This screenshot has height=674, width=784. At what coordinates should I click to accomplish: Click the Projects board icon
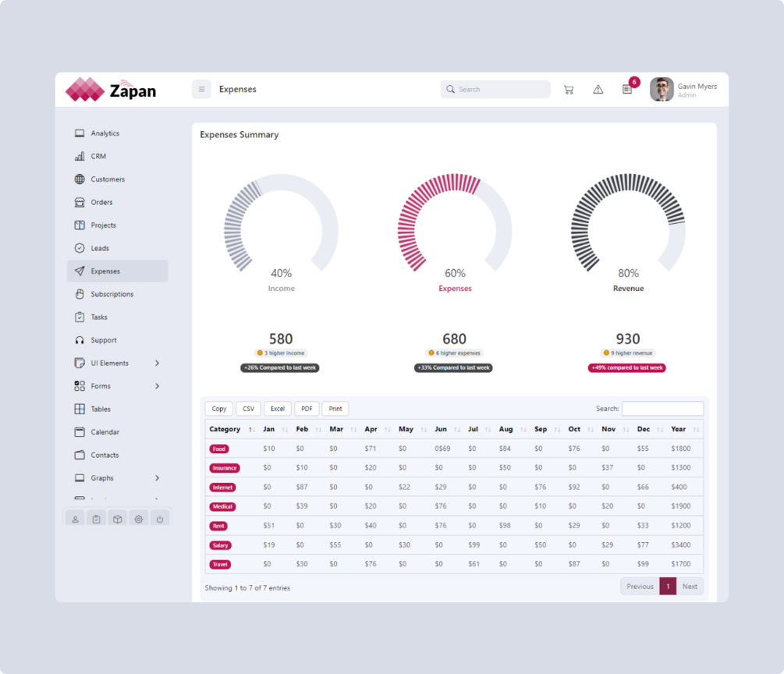[80, 225]
